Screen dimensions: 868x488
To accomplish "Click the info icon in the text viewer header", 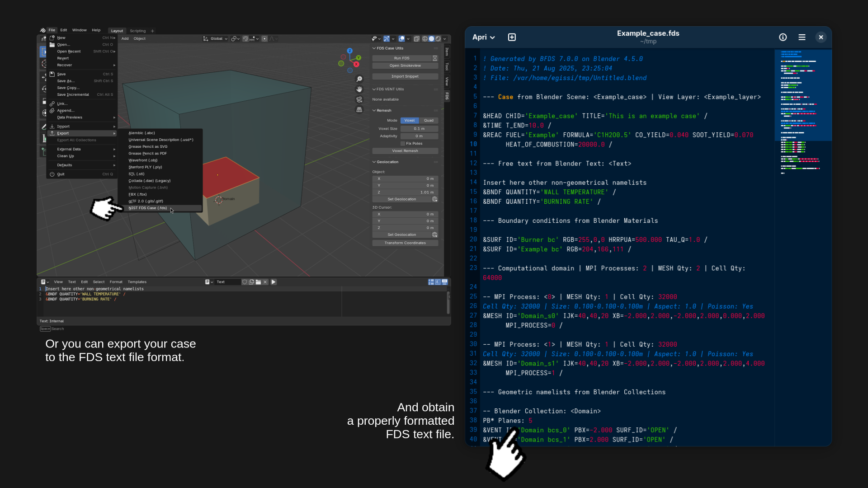I will 783,37.
